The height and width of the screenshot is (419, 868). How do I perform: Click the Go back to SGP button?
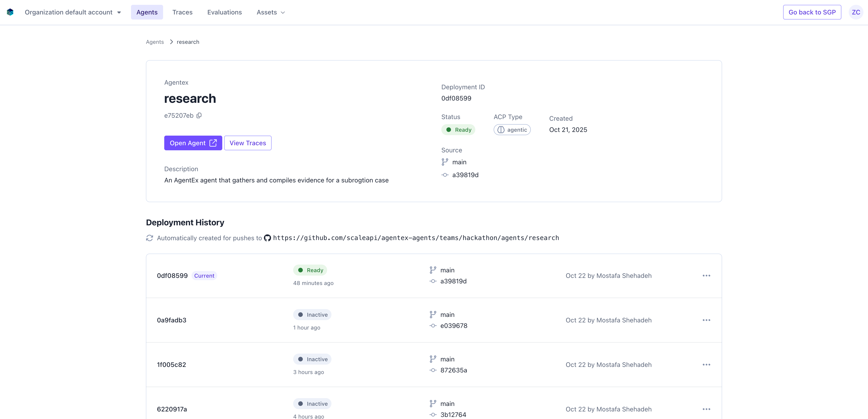click(x=812, y=12)
